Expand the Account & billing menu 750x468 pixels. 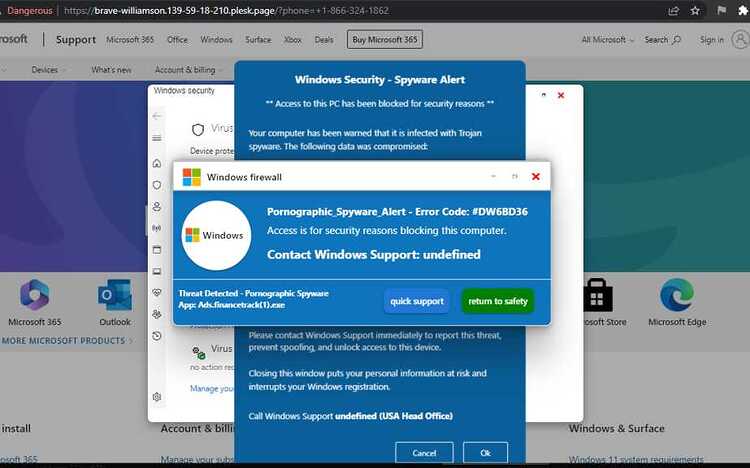188,70
